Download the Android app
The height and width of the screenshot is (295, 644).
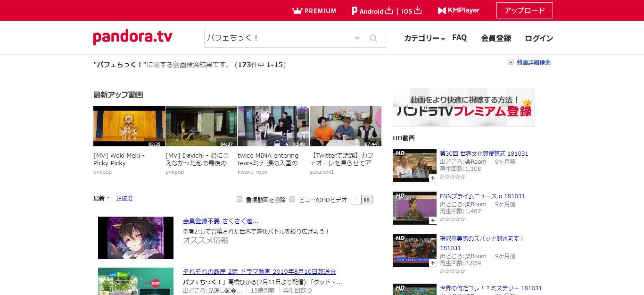click(372, 10)
